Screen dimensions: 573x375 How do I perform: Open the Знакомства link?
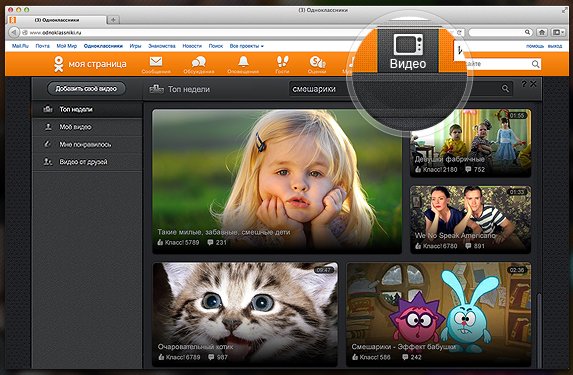pos(162,46)
